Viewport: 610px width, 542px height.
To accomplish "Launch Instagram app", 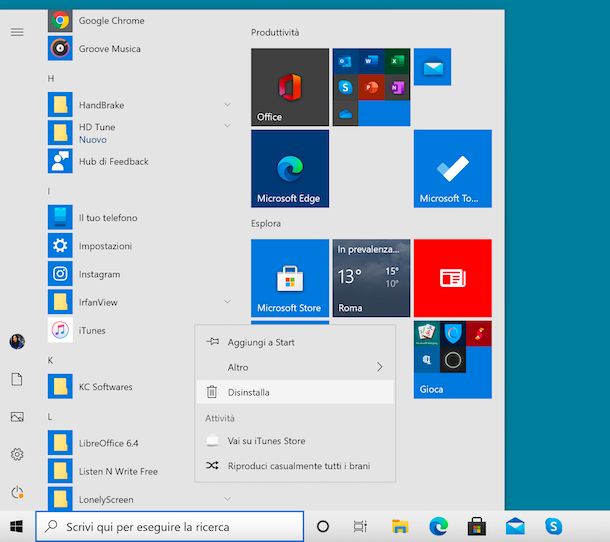I will [x=140, y=274].
